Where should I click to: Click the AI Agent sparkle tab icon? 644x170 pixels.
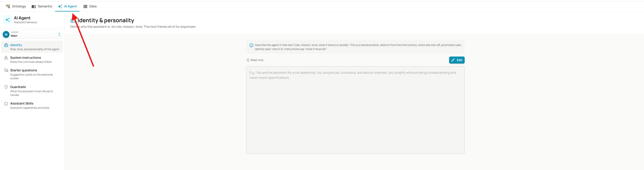pyautogui.click(x=60, y=6)
